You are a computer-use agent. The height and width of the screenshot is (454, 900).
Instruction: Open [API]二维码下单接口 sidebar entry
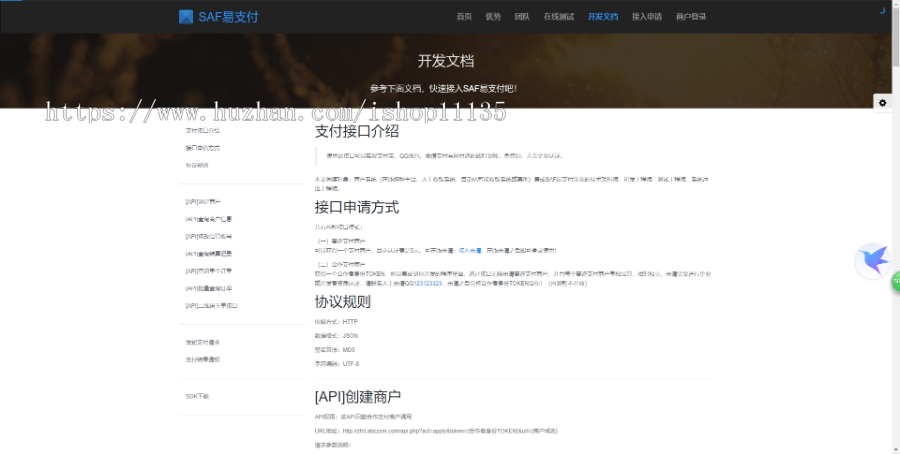tap(211, 306)
